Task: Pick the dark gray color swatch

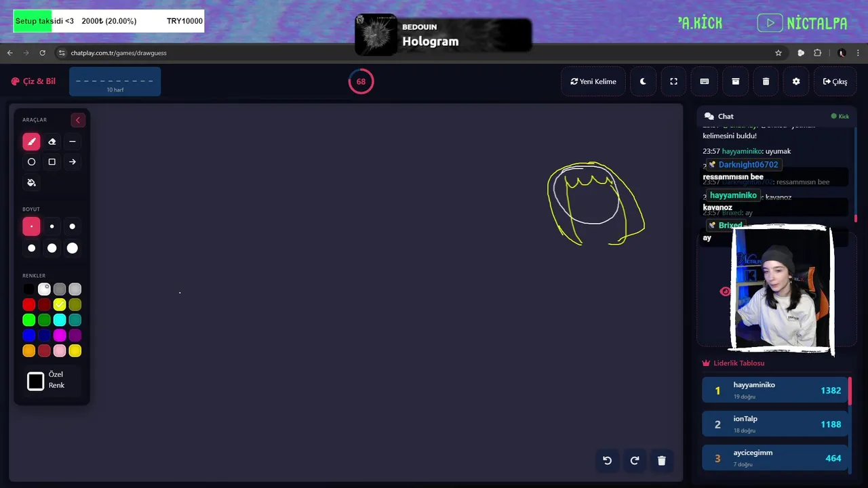Action: pyautogui.click(x=60, y=289)
